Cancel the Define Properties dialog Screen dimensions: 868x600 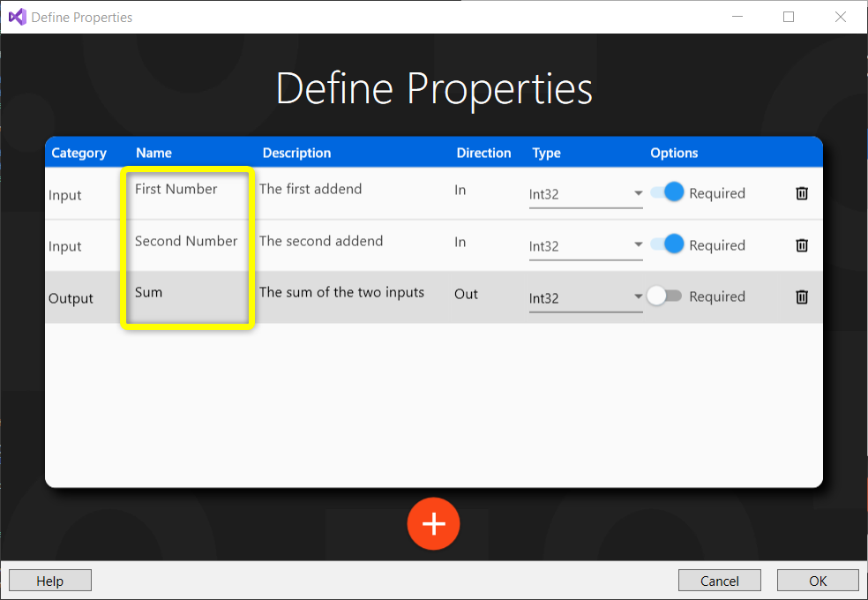(x=719, y=580)
